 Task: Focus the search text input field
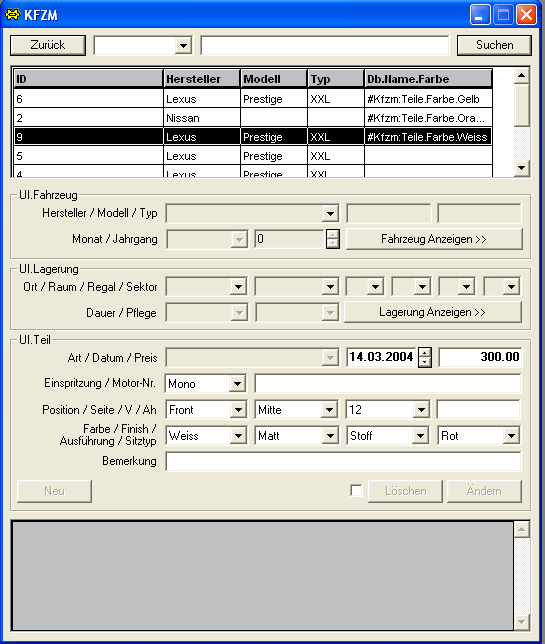pyautogui.click(x=325, y=45)
